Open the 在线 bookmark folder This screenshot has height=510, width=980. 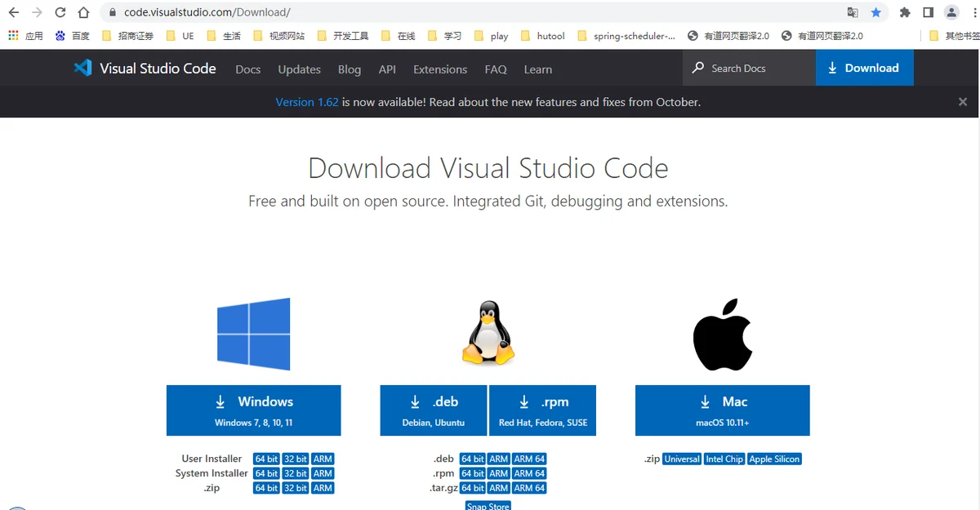pos(399,36)
